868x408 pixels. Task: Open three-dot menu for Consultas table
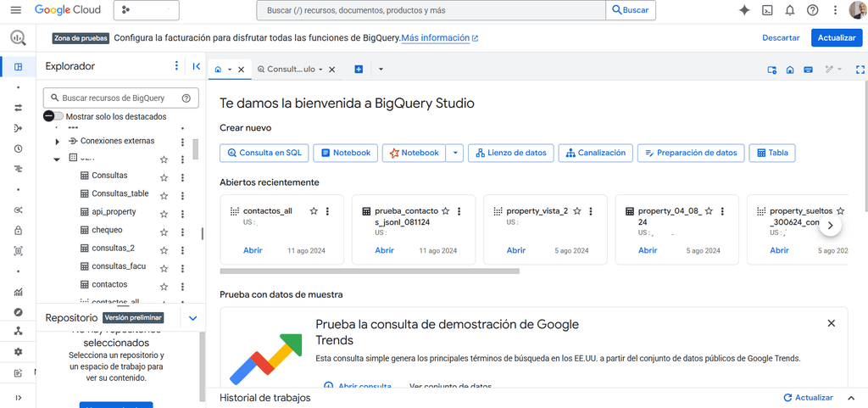(183, 177)
